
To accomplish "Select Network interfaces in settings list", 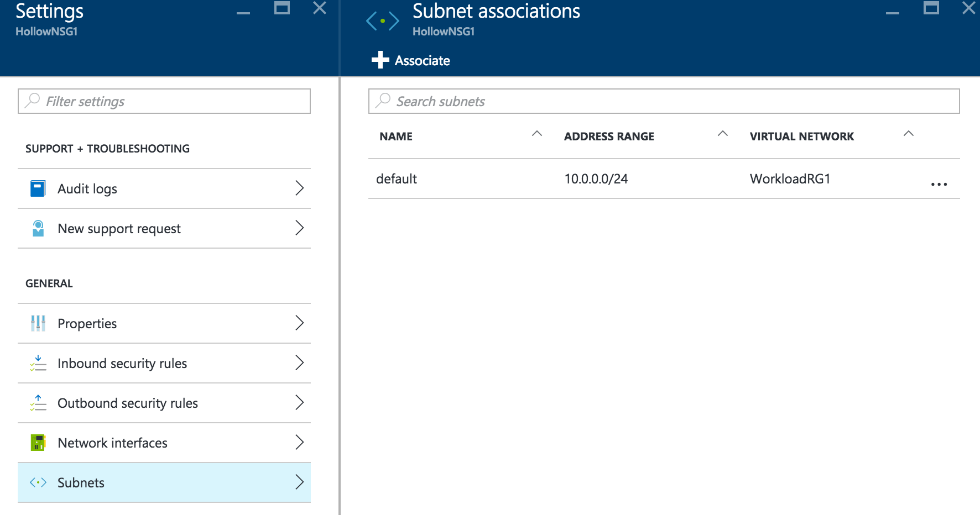I will point(112,443).
